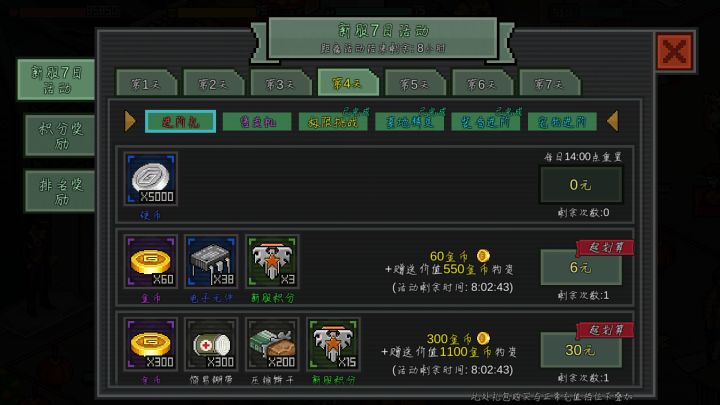Tap the electronic chip x38 item icon
The image size is (720, 405).
(211, 262)
